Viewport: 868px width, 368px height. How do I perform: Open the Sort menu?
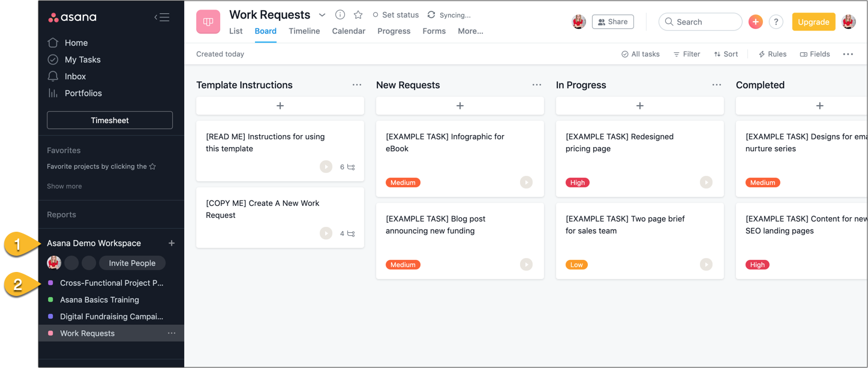(x=726, y=54)
